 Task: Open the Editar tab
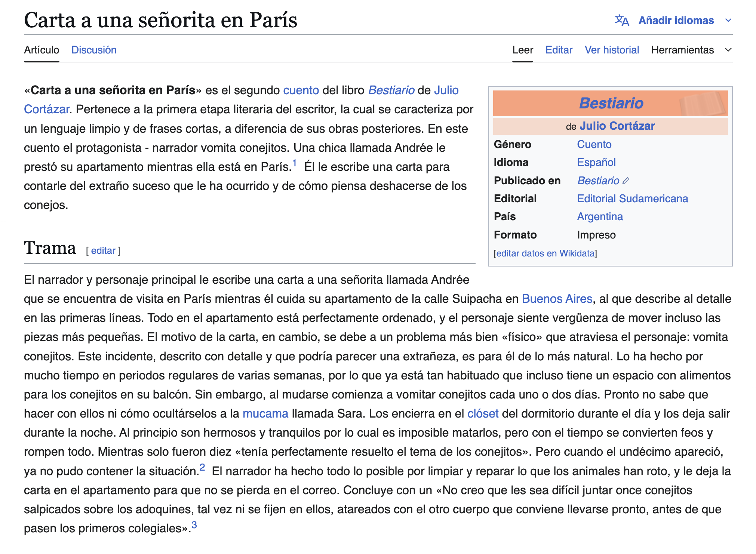[x=559, y=50]
